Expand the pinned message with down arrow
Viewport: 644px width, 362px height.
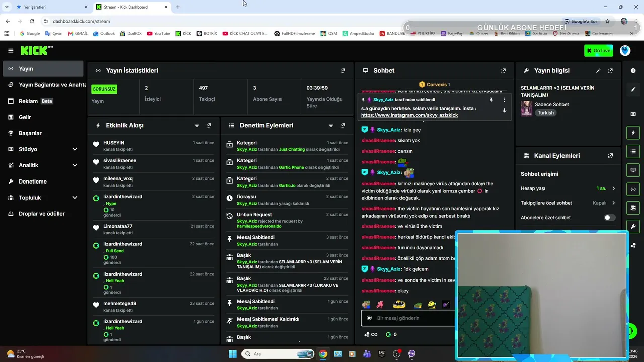(x=504, y=111)
